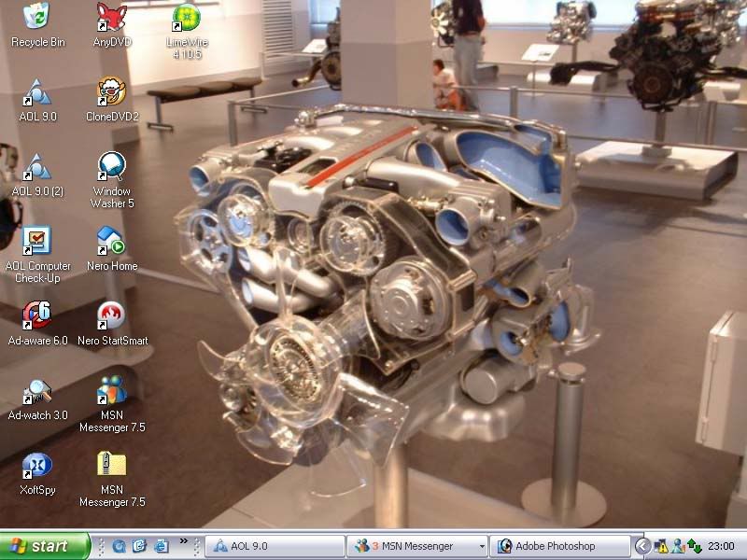Select the MSN Messenger 7.5 buddy-icon shortcut

[x=112, y=404]
